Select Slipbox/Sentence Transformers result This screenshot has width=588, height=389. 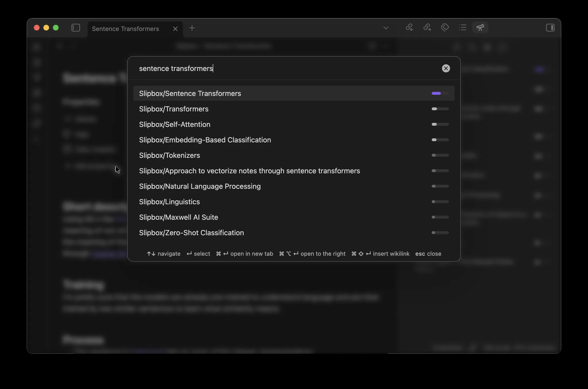click(294, 93)
